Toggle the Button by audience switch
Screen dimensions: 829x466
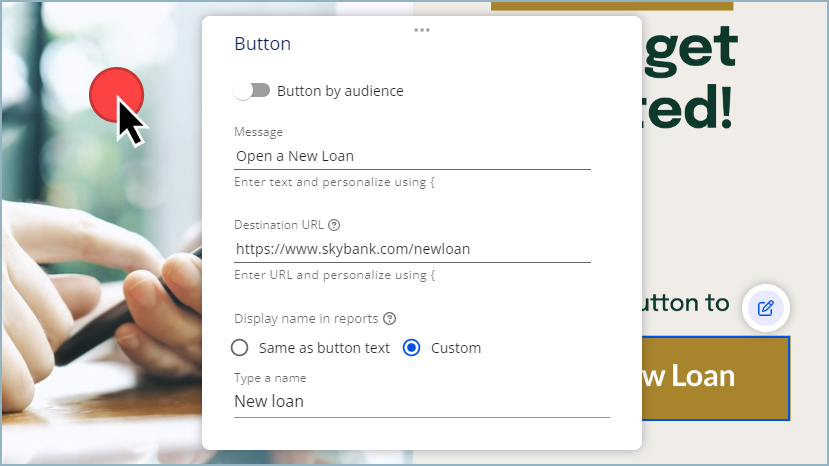click(252, 91)
